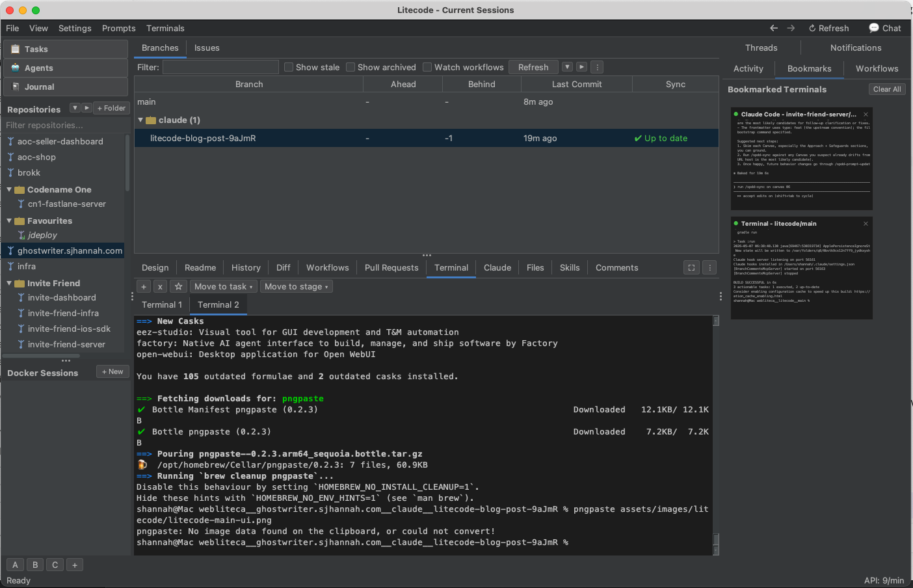Enable Show archived checkbox
This screenshot has width=913, height=588.
pyautogui.click(x=351, y=67)
